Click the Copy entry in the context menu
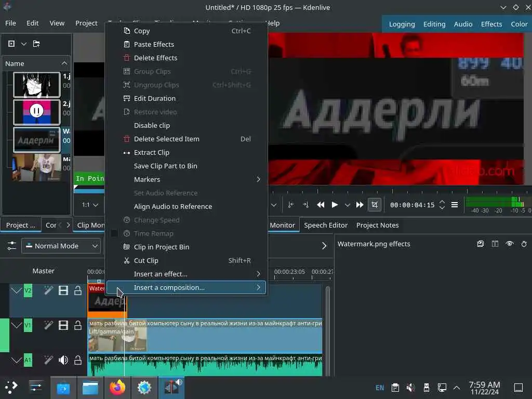Screen dimensions: 532x399 coord(187,31)
